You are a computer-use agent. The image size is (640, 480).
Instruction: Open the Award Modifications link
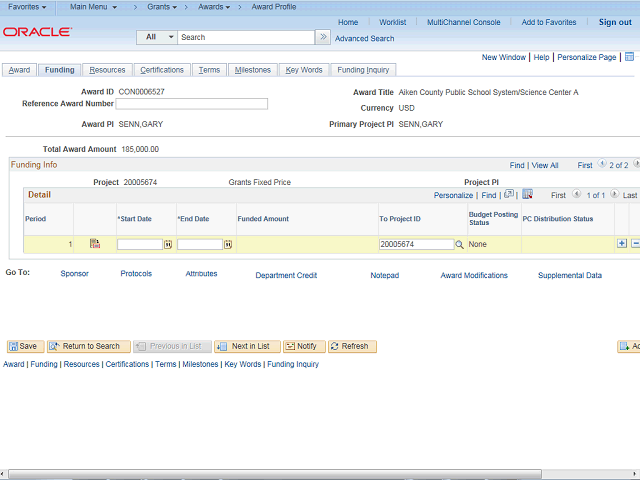click(474, 275)
